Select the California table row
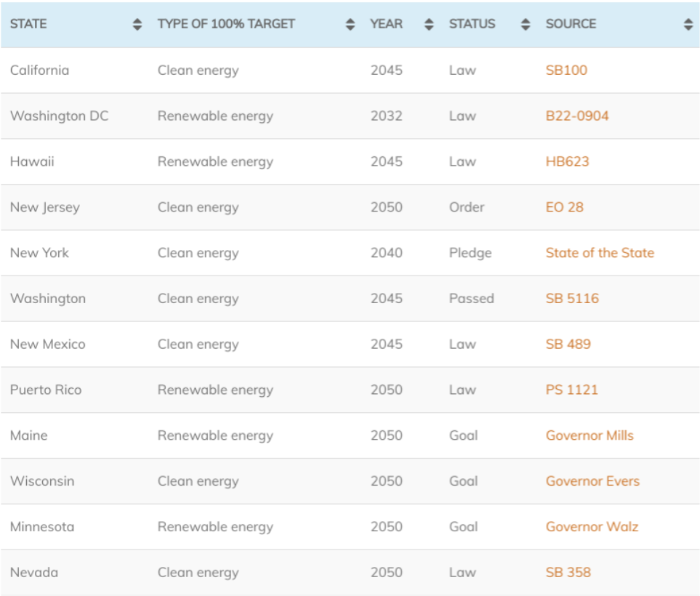Image resolution: width=700 pixels, height=596 pixels. tap(291, 70)
